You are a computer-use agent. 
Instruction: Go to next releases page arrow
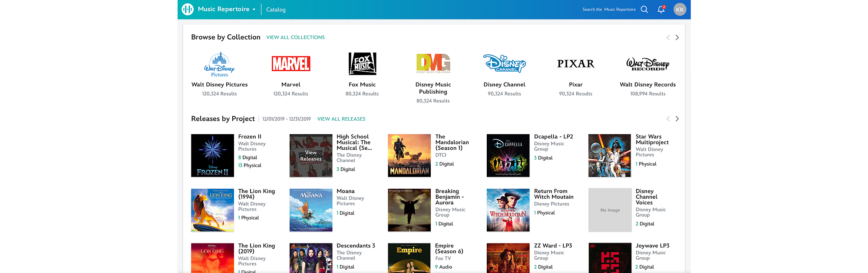point(677,119)
